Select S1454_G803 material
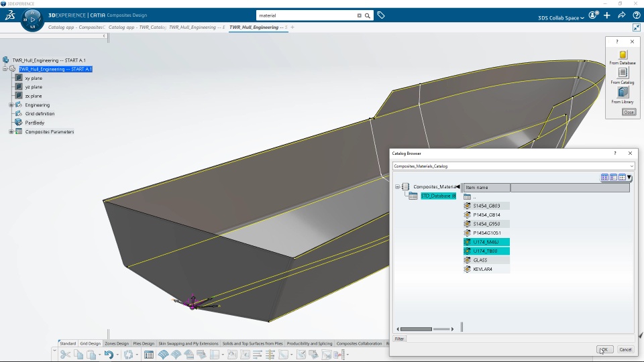644x362 pixels. (x=486, y=206)
